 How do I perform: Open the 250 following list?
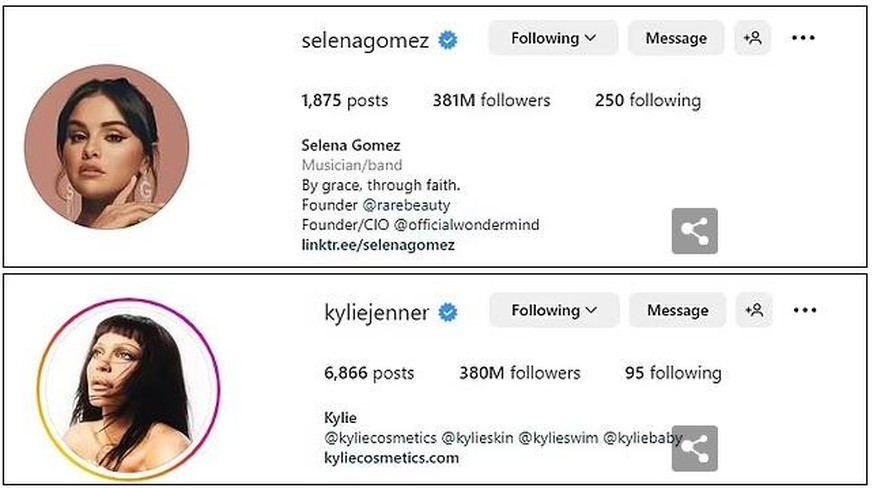tap(647, 100)
